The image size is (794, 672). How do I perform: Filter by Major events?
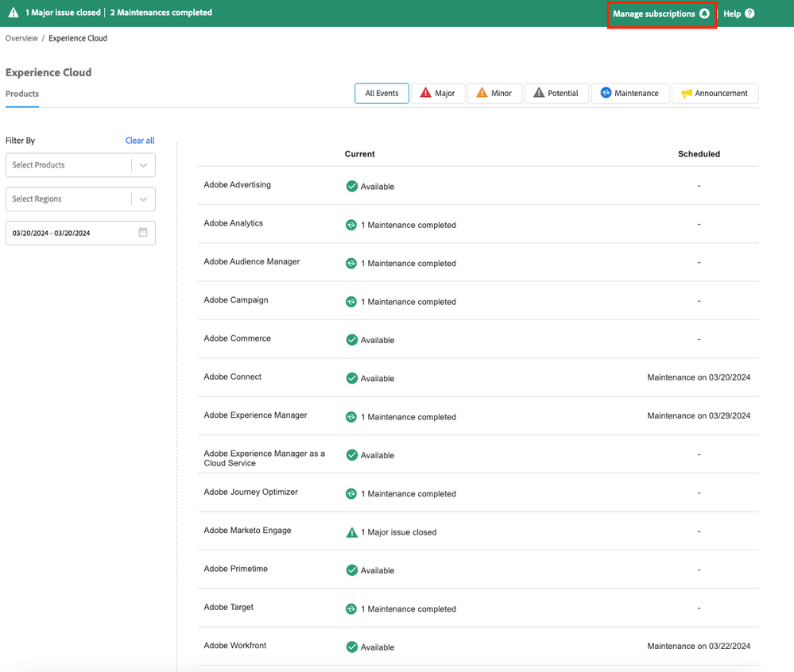click(x=438, y=94)
